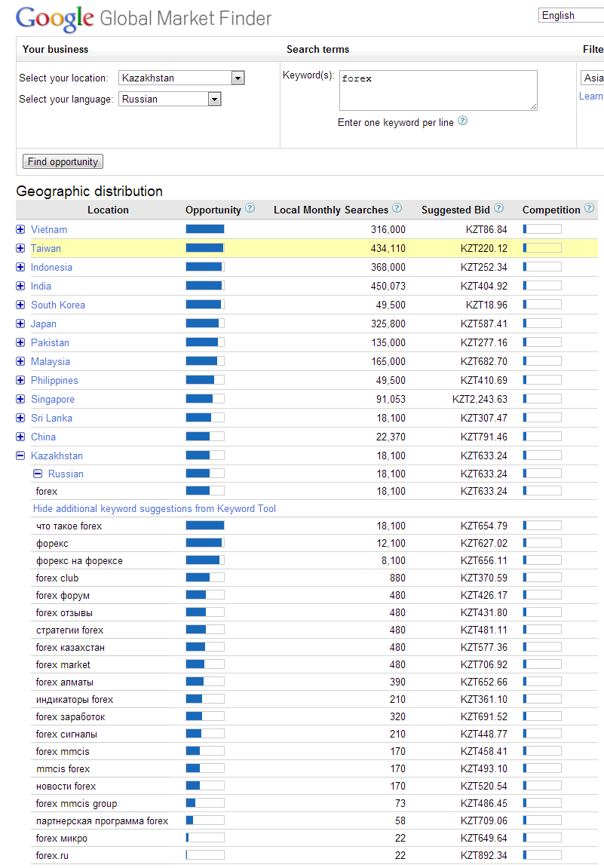604x868 pixels.
Task: Select the 'партнерская программа forex' keyword row
Action: (x=314, y=820)
